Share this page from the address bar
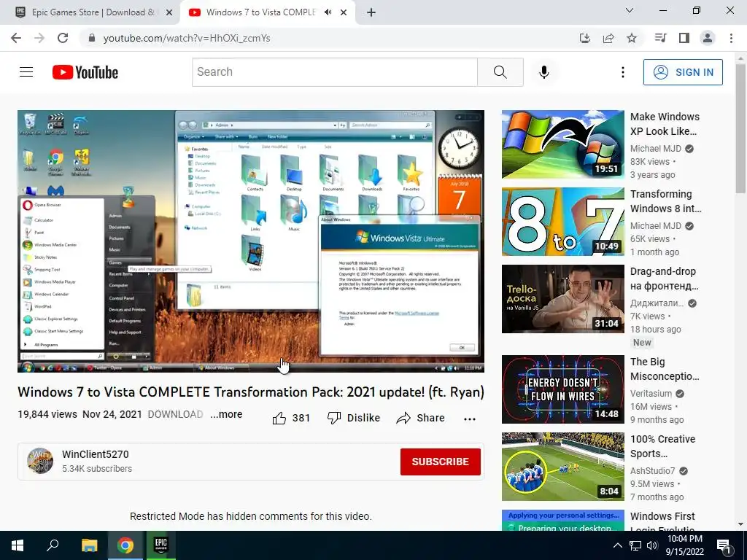747x560 pixels. click(608, 38)
